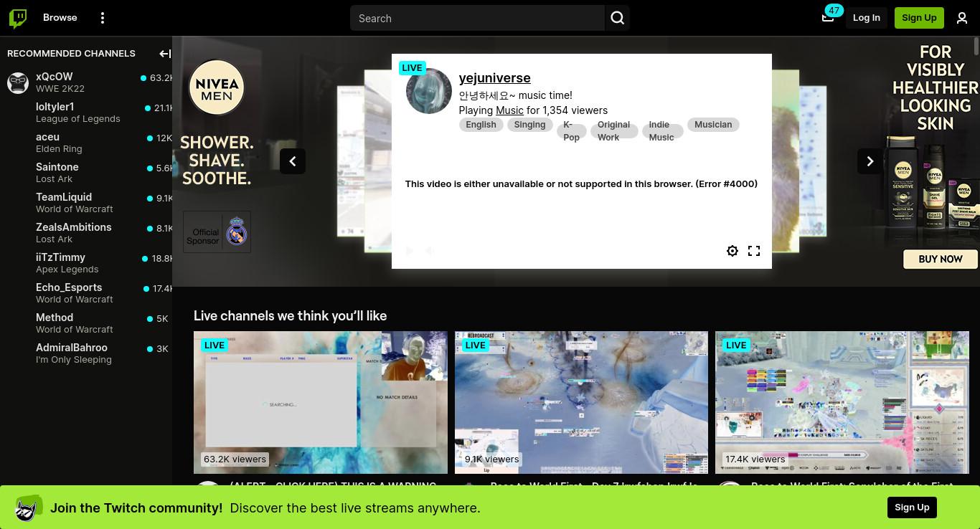Click "Apex Legends" under iiTzTimmy

click(67, 270)
